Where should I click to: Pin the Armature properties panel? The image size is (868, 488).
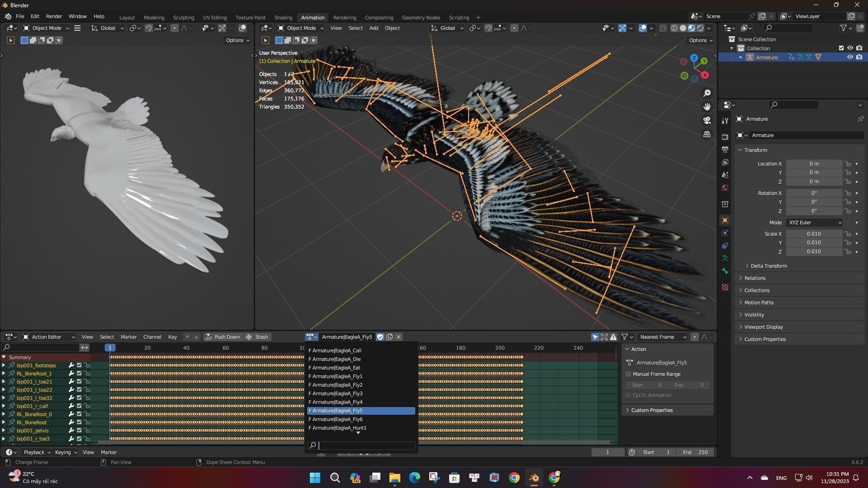[860, 119]
